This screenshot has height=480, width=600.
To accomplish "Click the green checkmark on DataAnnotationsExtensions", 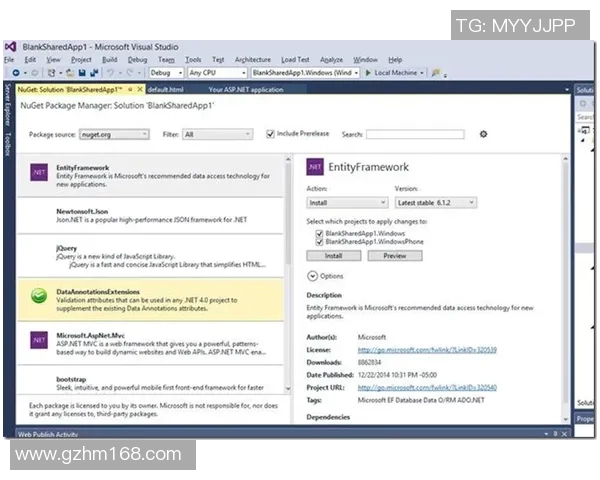I will [x=39, y=296].
